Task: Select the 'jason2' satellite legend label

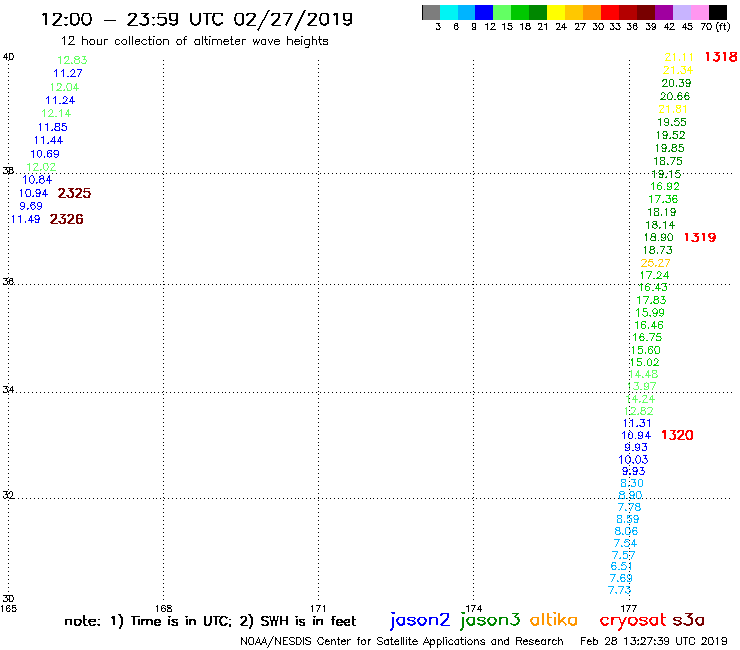Action: (420, 620)
